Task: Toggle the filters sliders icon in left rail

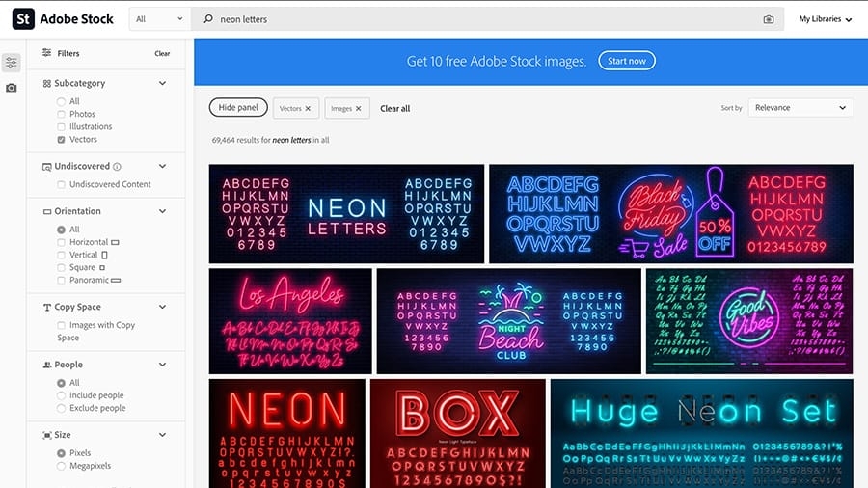Action: [11, 62]
